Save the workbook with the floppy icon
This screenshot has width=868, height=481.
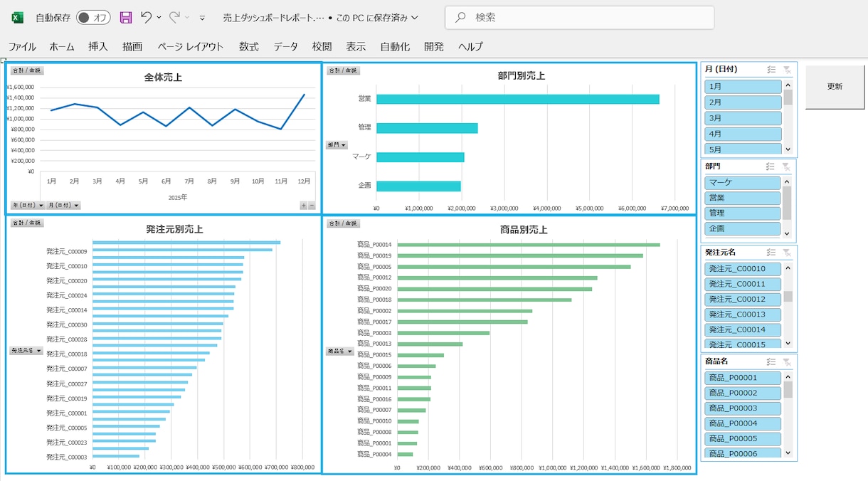pyautogui.click(x=126, y=18)
